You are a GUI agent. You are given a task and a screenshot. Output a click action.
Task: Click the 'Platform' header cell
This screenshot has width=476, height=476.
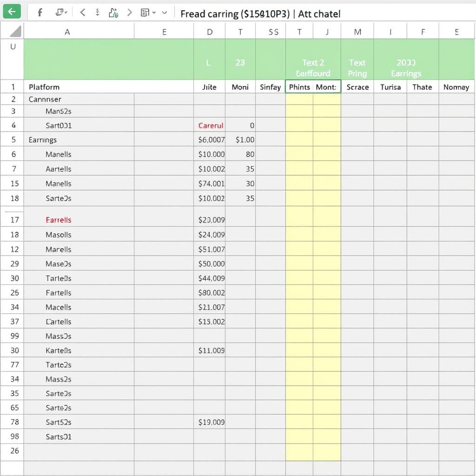[44, 87]
